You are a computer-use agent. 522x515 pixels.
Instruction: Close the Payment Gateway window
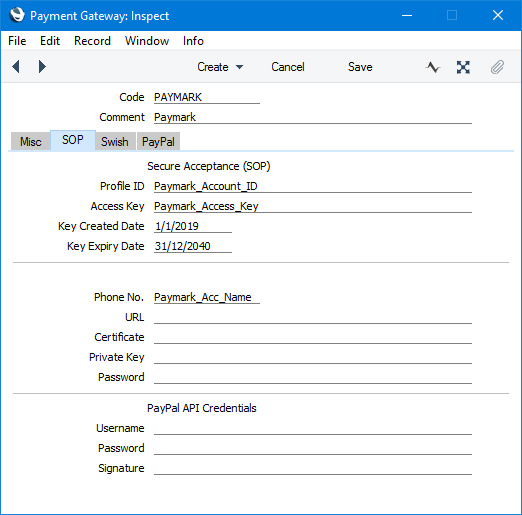498,15
